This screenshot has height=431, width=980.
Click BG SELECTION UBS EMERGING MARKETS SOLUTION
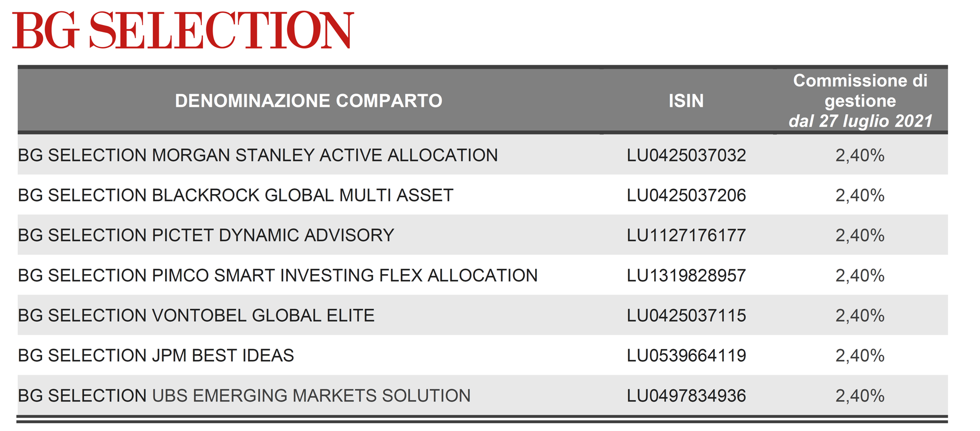[244, 396]
